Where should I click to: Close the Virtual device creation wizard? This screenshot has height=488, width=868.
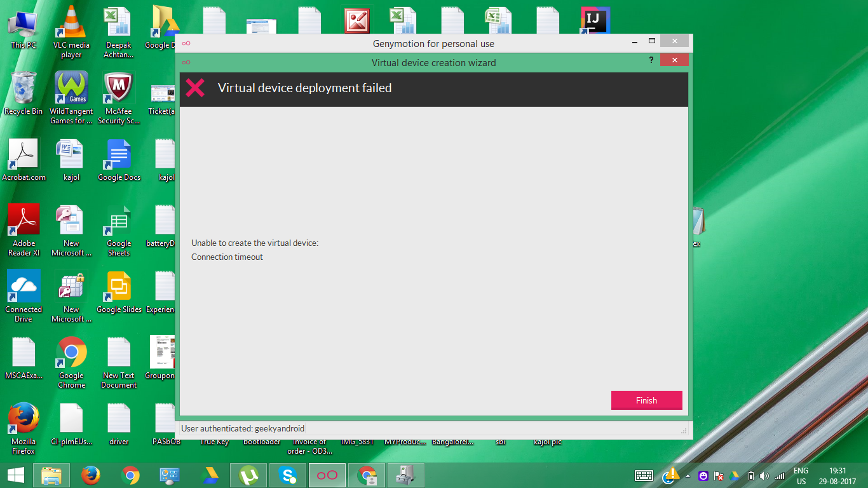[x=674, y=60]
